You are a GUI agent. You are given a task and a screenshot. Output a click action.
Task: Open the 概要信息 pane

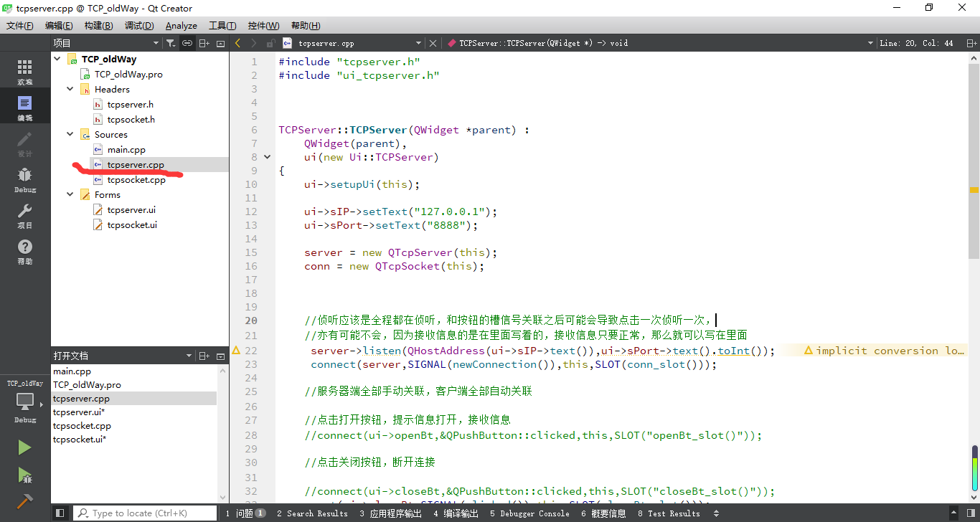pyautogui.click(x=603, y=513)
